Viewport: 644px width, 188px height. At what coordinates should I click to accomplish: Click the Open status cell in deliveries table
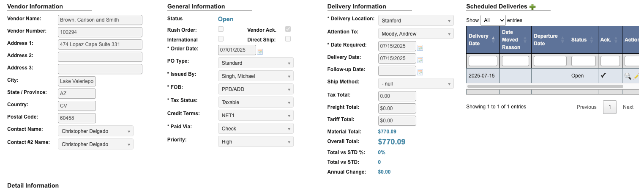click(x=584, y=76)
